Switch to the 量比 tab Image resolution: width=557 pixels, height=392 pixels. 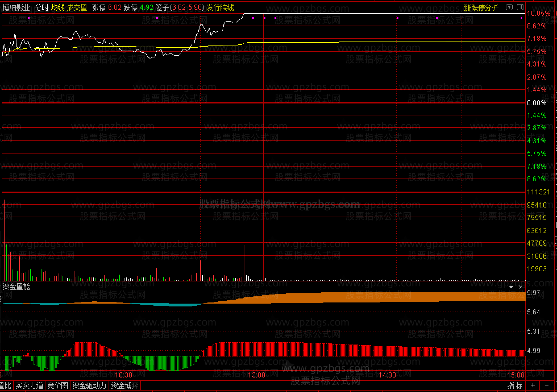click(x=5, y=385)
